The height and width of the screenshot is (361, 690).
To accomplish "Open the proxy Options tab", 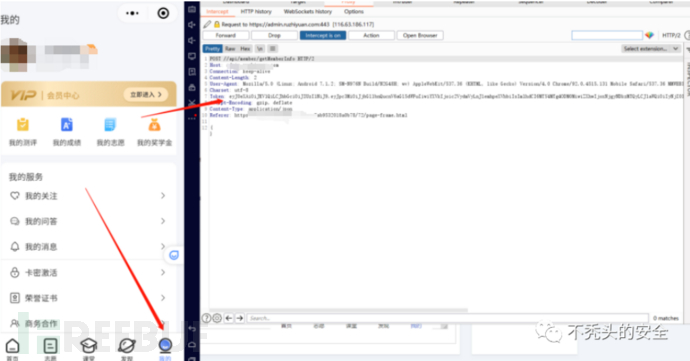I will (354, 11).
